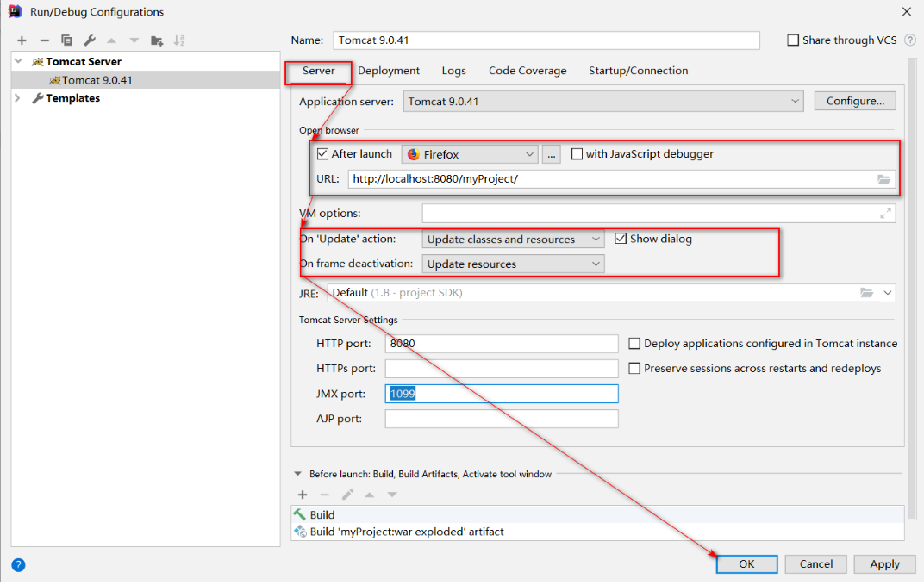Browse for JRE folder
The height and width of the screenshot is (585, 924).
[x=866, y=293]
